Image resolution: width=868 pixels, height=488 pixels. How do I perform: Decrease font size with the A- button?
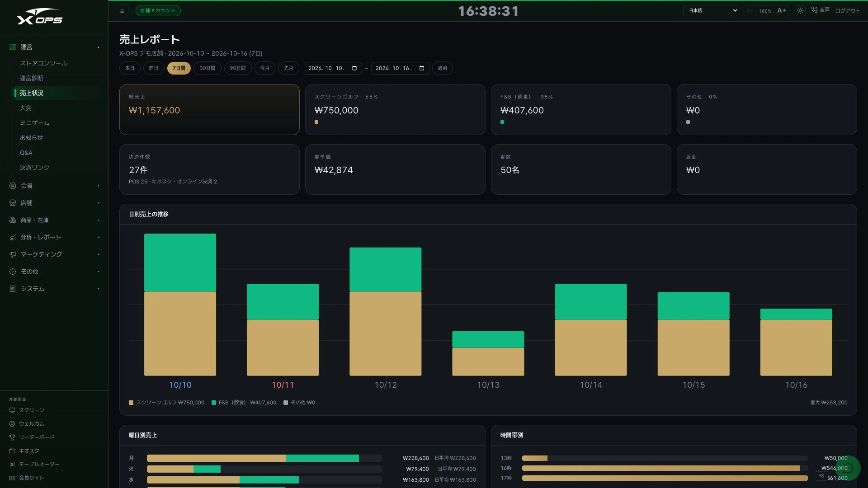pyautogui.click(x=750, y=10)
